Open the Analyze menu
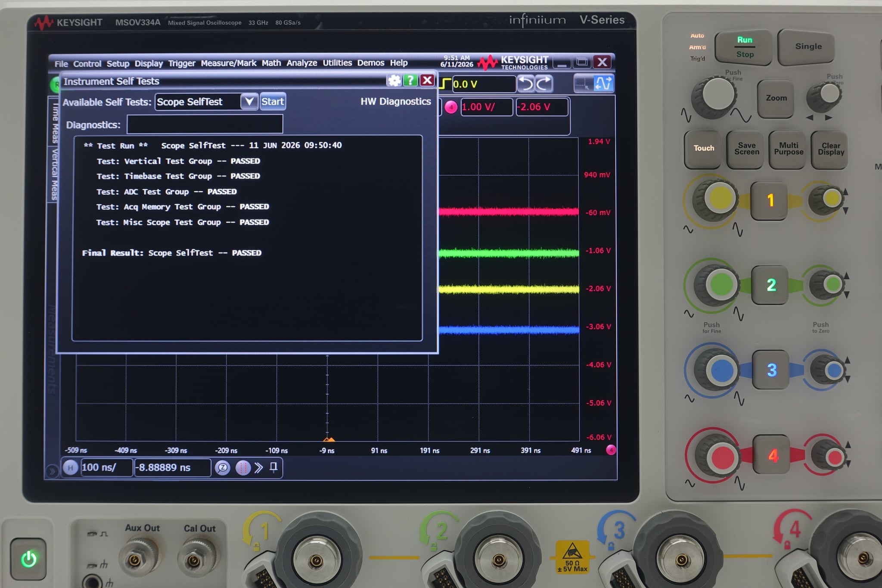Image resolution: width=882 pixels, height=588 pixels. 302,63
